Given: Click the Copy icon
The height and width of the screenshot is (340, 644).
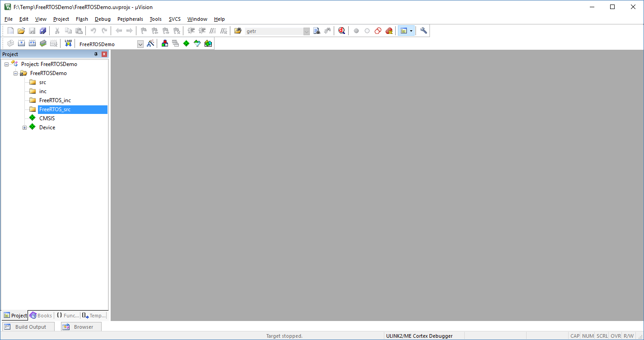Looking at the screenshot, I should click(68, 31).
